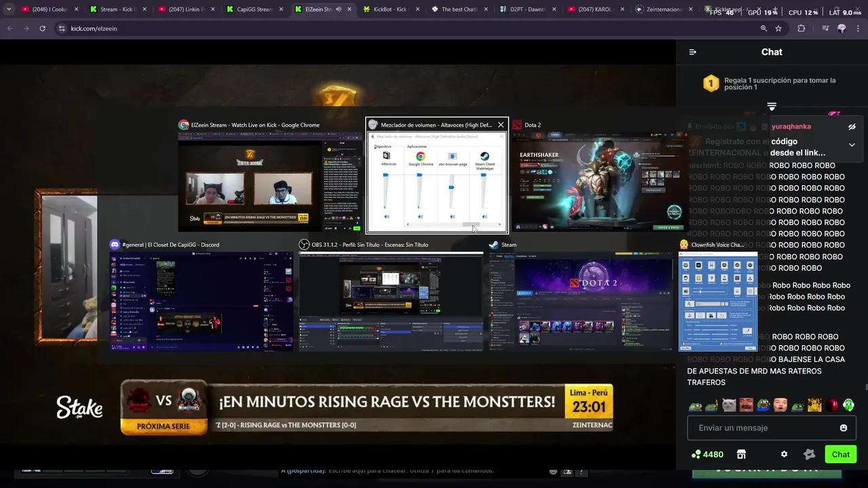This screenshot has height=488, width=868.
Task: Bookmark this page with the star icon
Action: tap(778, 28)
